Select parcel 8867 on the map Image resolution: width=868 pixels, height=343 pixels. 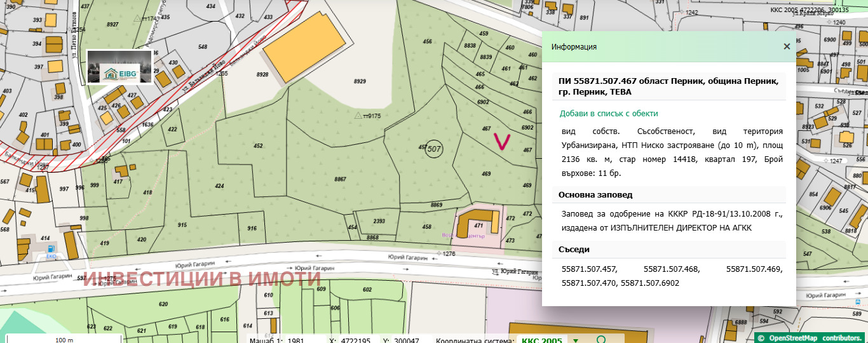point(340,179)
